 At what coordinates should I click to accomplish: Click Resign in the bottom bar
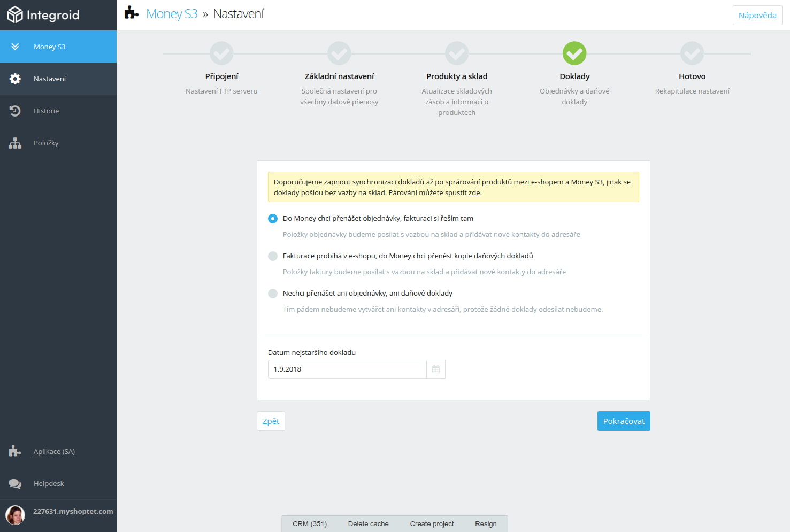point(486,524)
